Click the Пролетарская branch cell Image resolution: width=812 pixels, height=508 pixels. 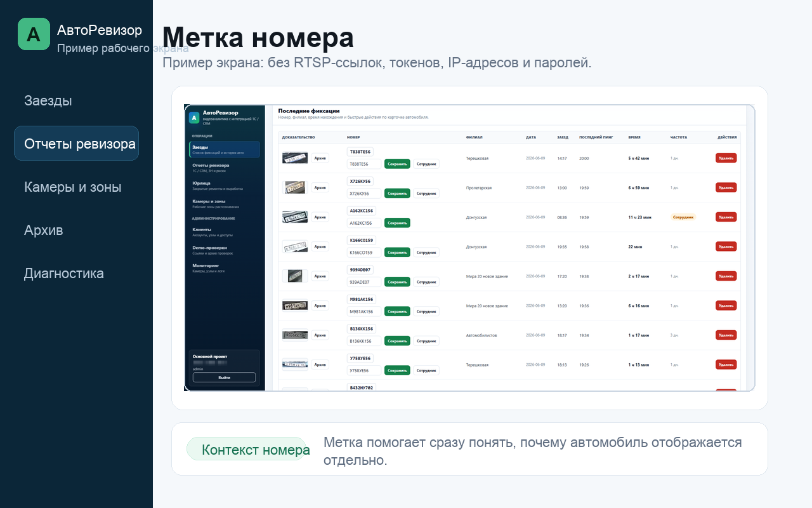479,188
